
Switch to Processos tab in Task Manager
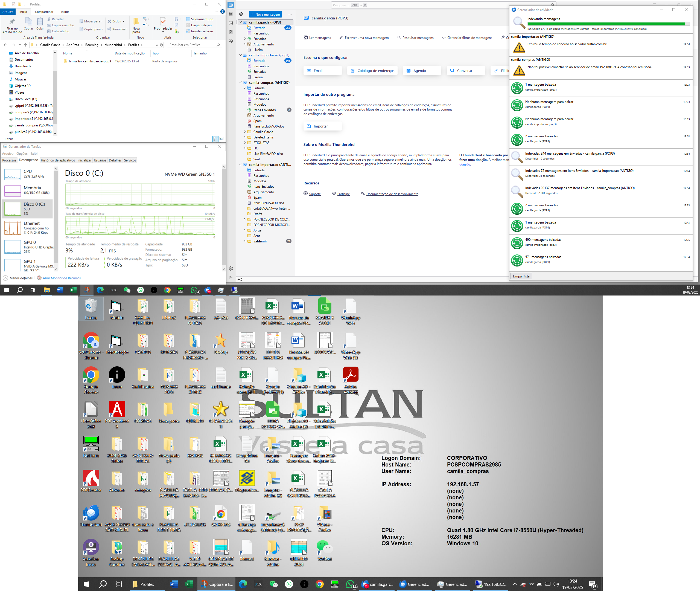click(9, 160)
